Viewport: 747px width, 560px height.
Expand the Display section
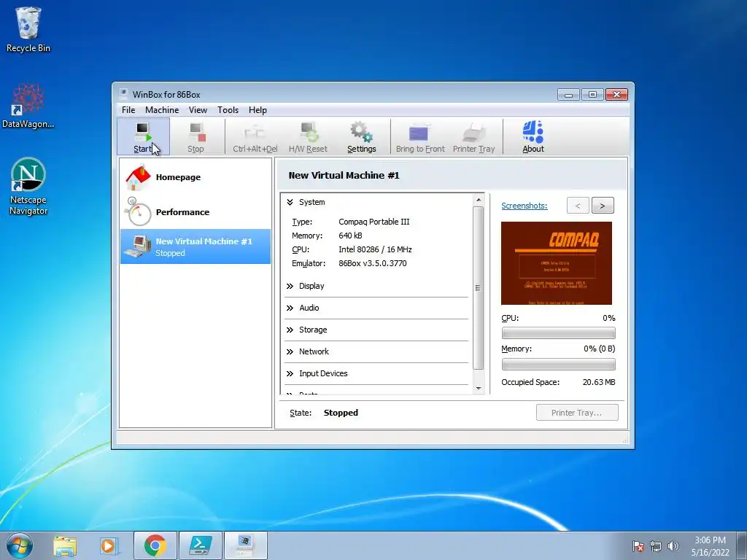point(290,286)
